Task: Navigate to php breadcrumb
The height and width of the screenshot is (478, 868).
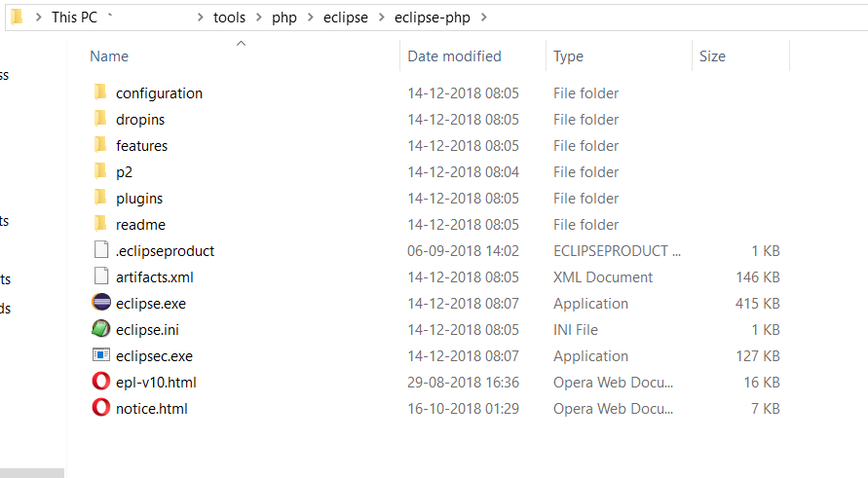Action: pos(284,18)
